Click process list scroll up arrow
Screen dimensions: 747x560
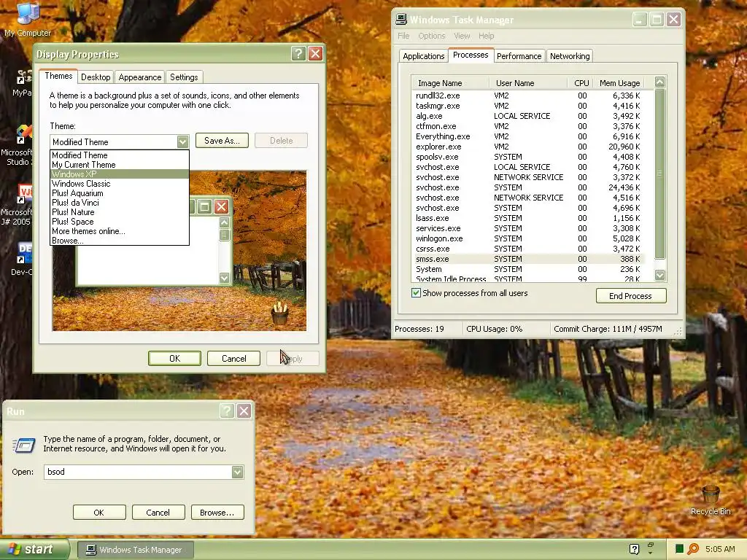point(659,82)
